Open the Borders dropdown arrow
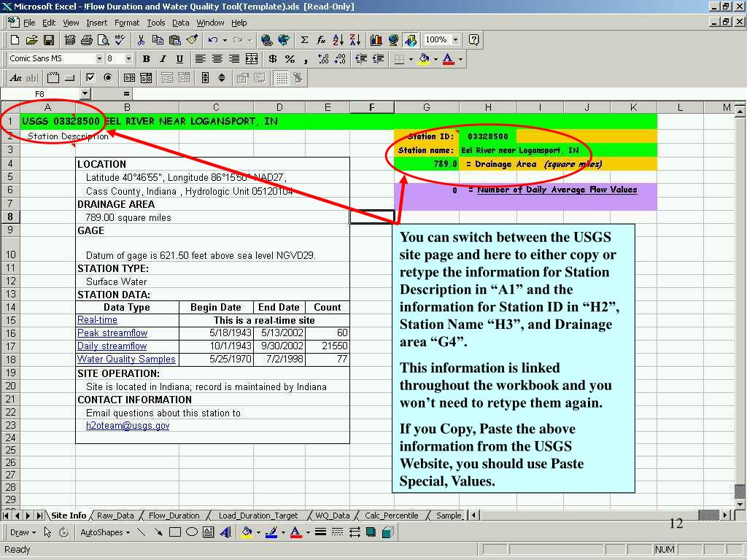The width and height of the screenshot is (747, 560). point(411,59)
